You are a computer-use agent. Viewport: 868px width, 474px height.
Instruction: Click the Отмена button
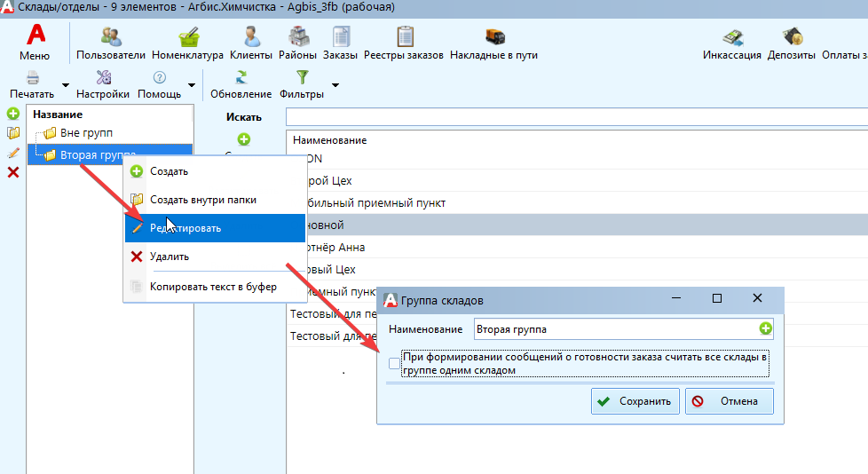pyautogui.click(x=729, y=401)
